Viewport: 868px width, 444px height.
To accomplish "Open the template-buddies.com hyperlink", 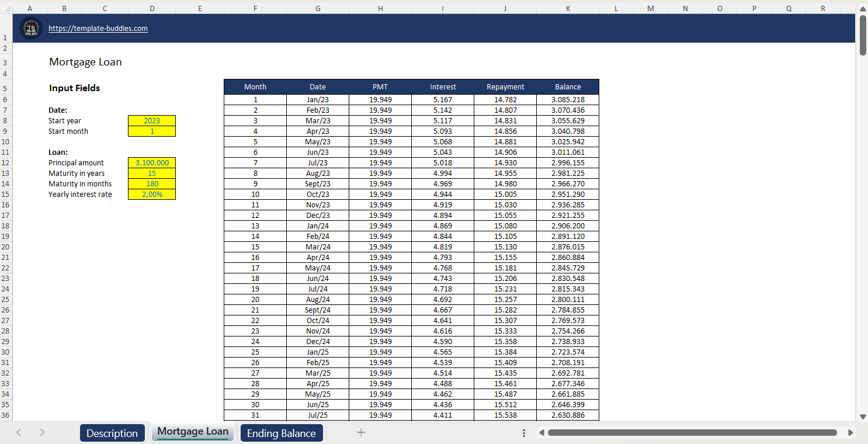I will (98, 28).
